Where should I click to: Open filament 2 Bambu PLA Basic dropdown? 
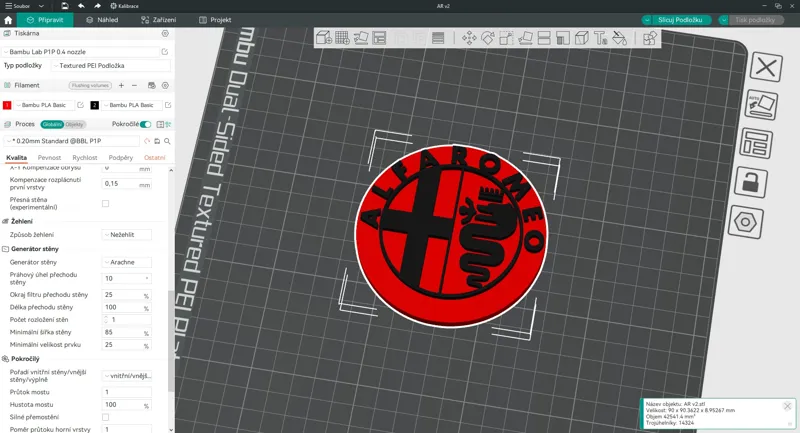point(132,105)
